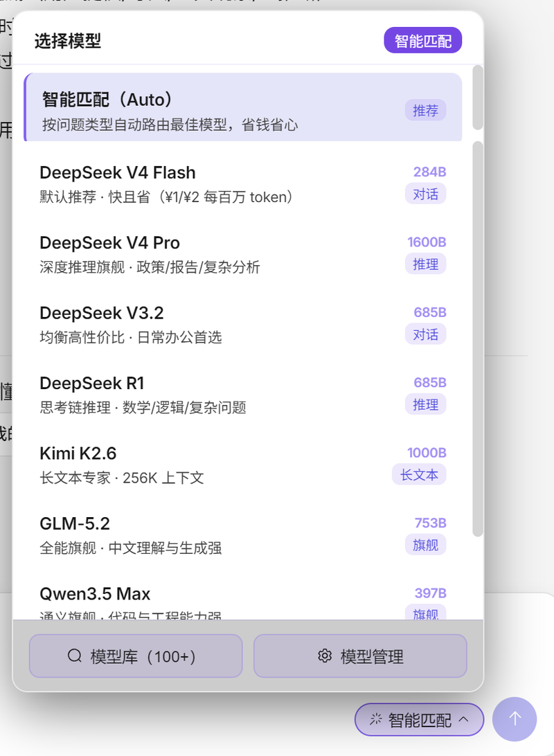
Task: Select the 智能匹配 (Auto) model option
Action: [243, 107]
